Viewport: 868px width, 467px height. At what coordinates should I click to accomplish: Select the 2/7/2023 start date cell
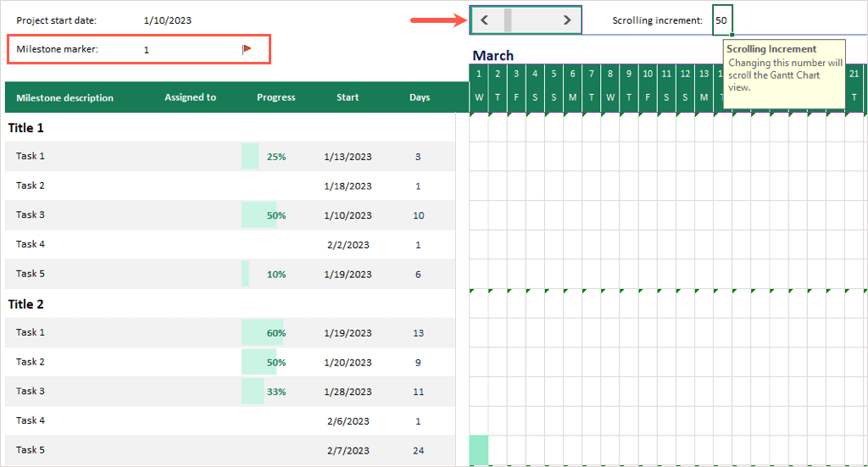(348, 450)
